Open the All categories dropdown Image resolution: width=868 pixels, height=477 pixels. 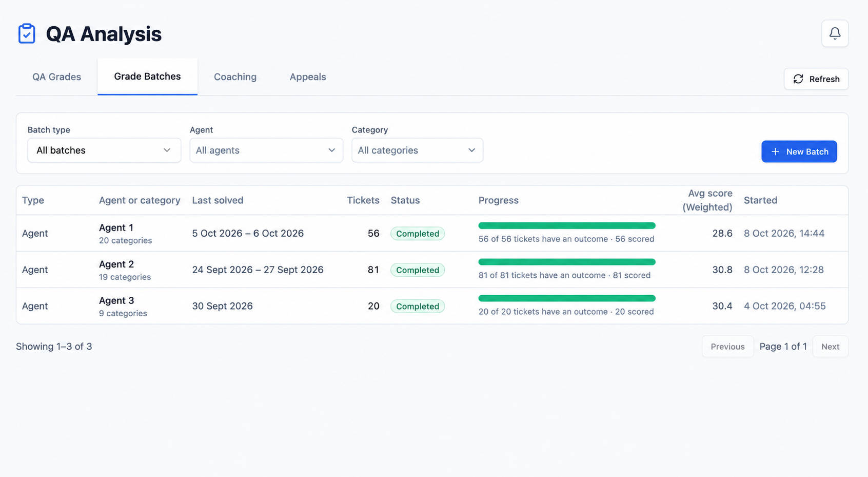pyautogui.click(x=417, y=150)
